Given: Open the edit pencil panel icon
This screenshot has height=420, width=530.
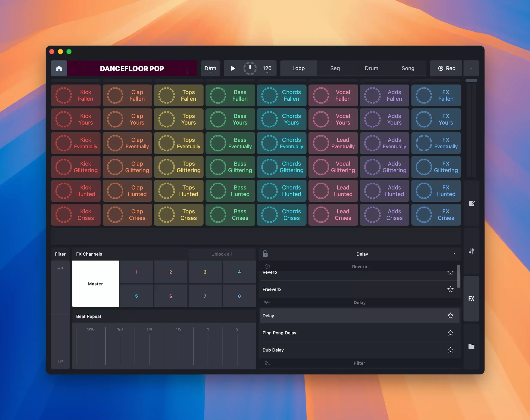Looking at the screenshot, I should click(x=472, y=203).
